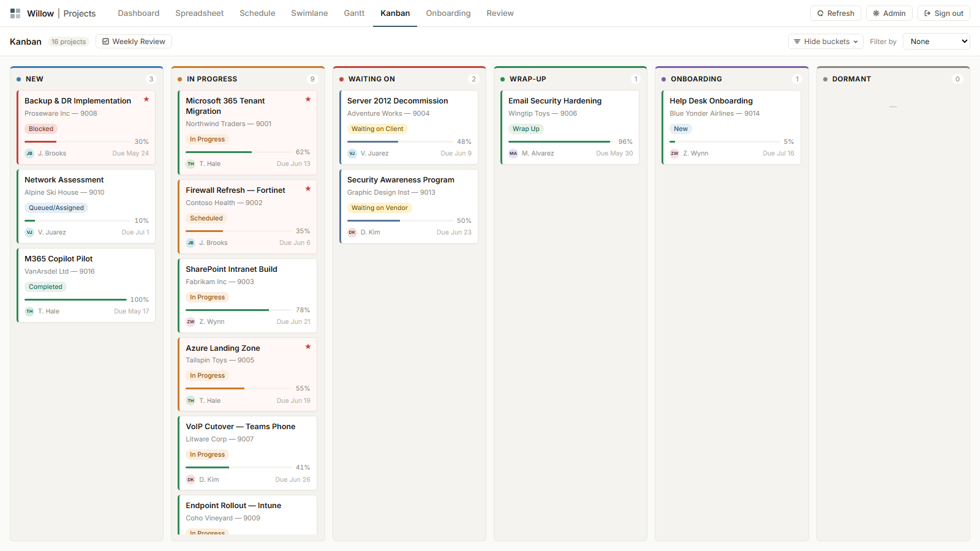Open the VoIP Cutover — Teams Phone card
The height and width of the screenshot is (551, 980).
point(247,453)
